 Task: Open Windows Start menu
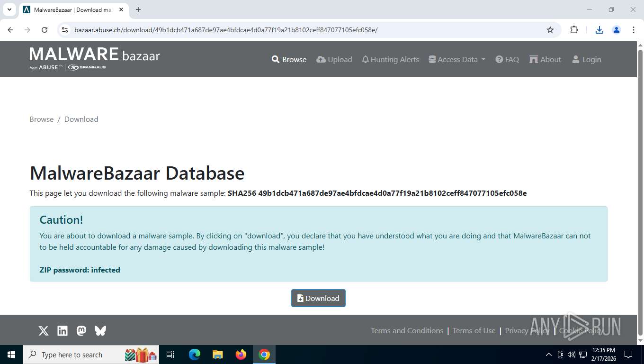point(11,355)
